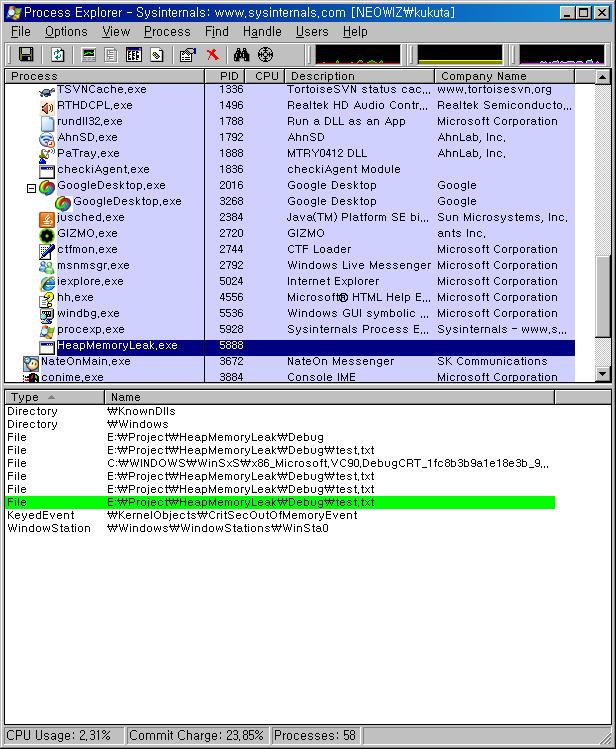Select the KnownDlls Directory handle row

point(280,411)
